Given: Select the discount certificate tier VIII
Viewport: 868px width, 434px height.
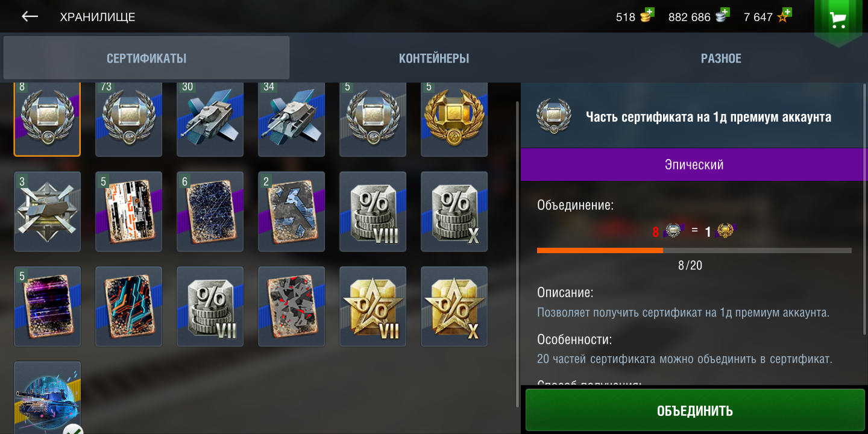Looking at the screenshot, I should pyautogui.click(x=373, y=211).
